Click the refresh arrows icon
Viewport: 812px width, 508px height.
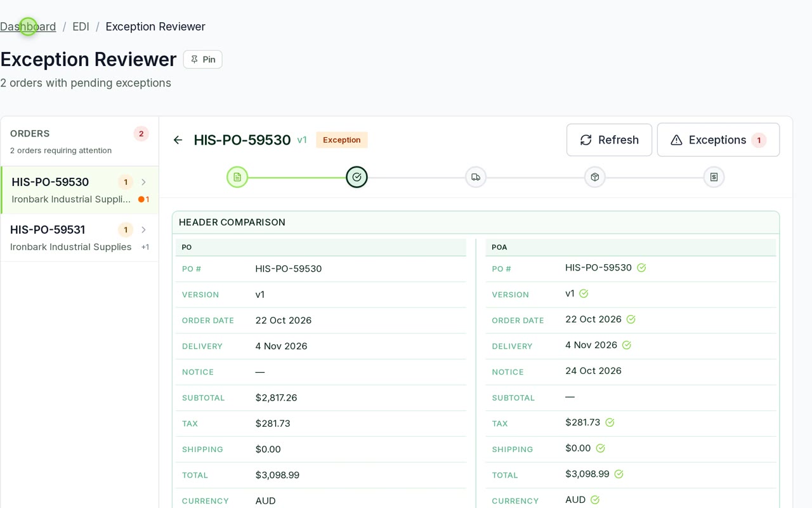586,140
